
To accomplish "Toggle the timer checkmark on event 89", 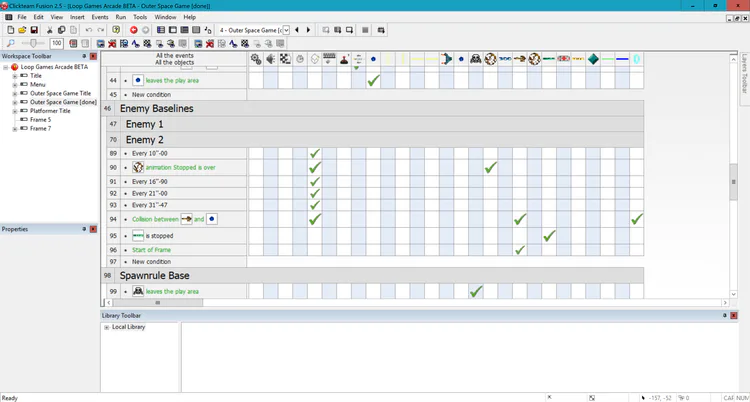I will 315,154.
